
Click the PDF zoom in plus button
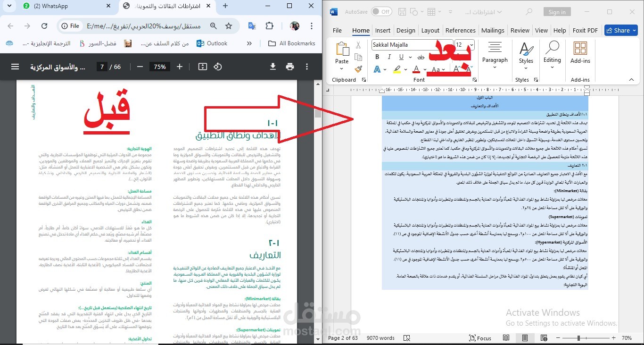point(179,67)
